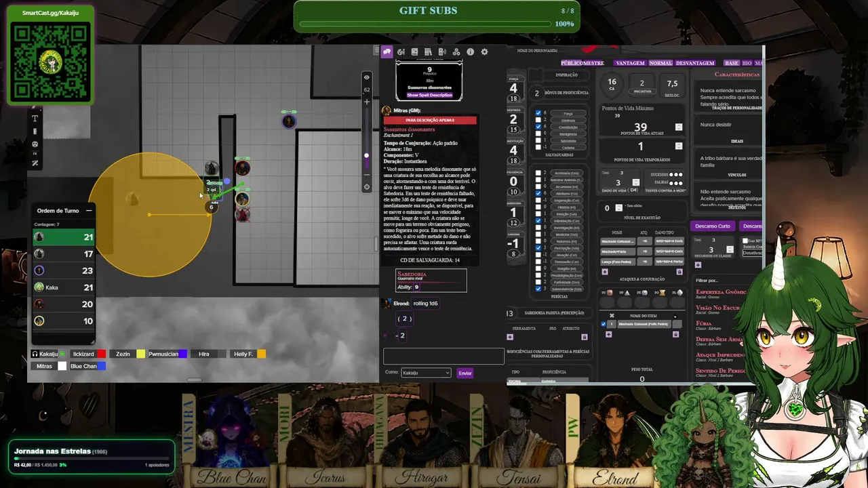Open the Como speaking-as dropdown
Viewport: 868px width, 488px height.
[x=426, y=373]
